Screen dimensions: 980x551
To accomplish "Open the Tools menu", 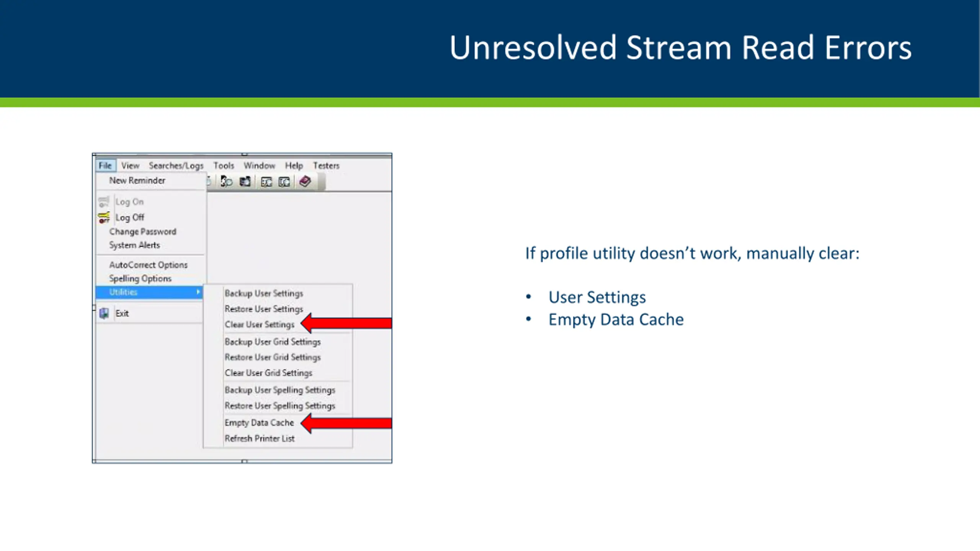I will pos(224,165).
